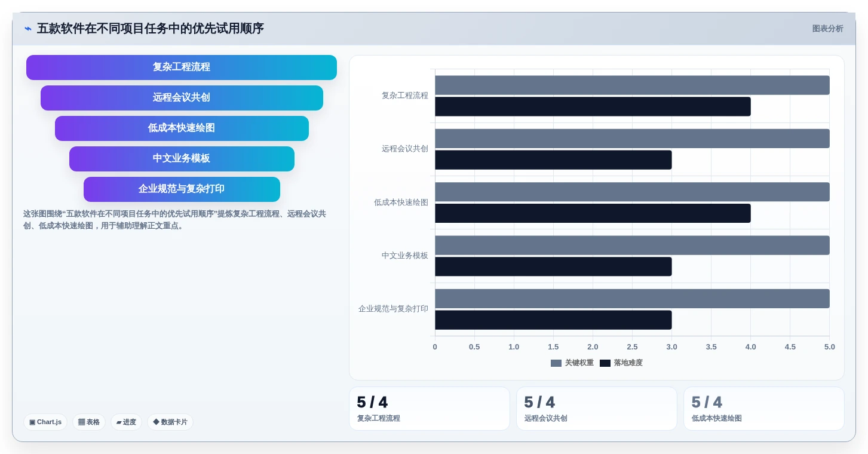Toggle the 关键权重 legend entry
Image resolution: width=868 pixels, height=454 pixels.
point(572,363)
